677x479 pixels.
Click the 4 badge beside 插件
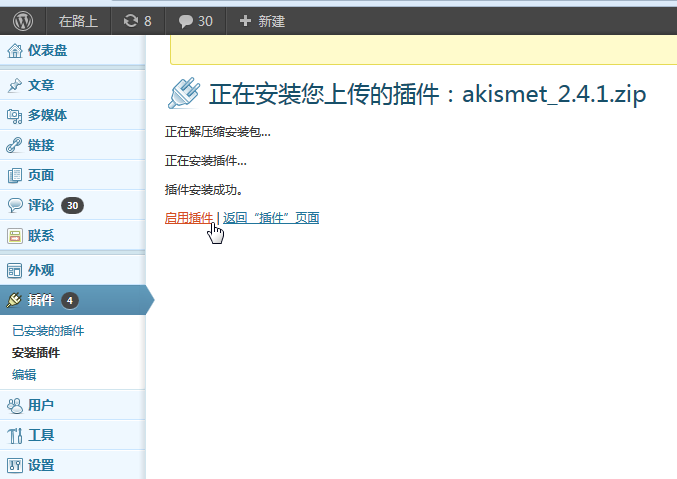pos(70,301)
